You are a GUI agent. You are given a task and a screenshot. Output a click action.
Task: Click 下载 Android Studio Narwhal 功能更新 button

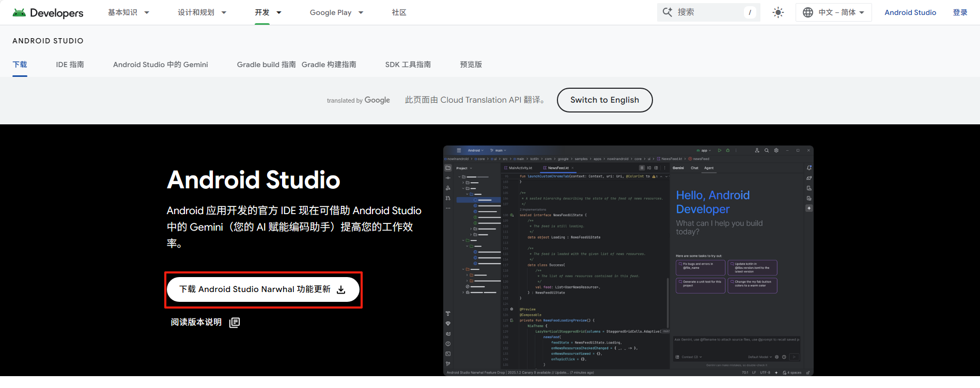click(263, 289)
